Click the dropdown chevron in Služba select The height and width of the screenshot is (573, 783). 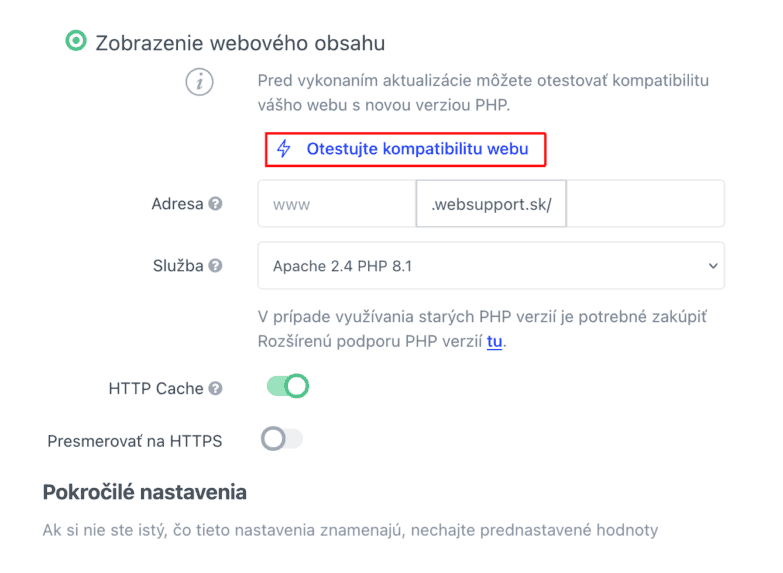click(x=713, y=266)
